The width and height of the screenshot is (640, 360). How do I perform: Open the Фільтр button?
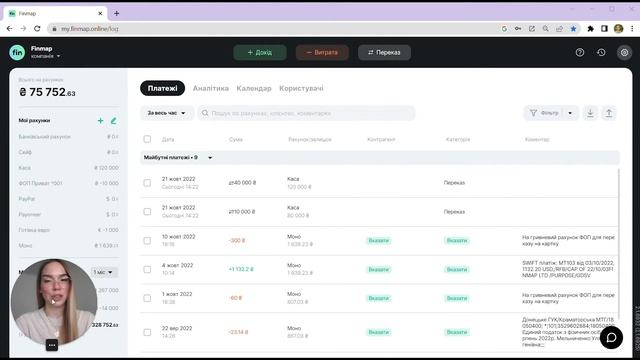click(544, 113)
